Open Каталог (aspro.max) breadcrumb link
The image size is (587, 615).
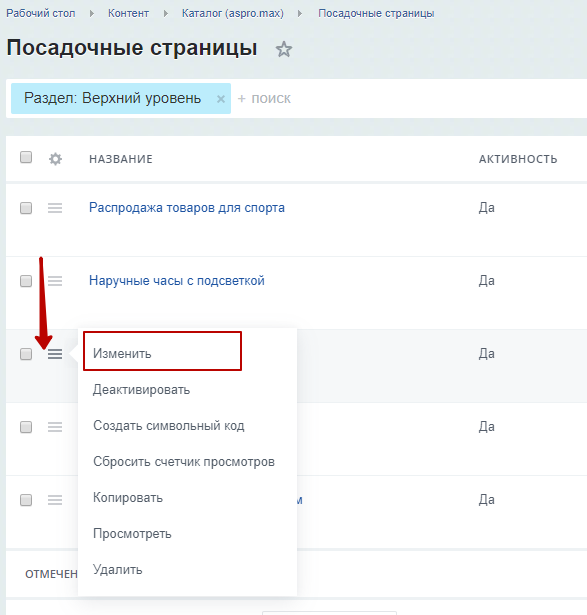click(x=233, y=13)
